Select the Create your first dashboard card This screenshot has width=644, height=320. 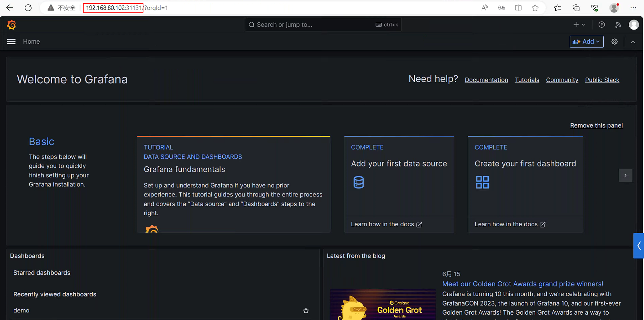tap(525, 184)
